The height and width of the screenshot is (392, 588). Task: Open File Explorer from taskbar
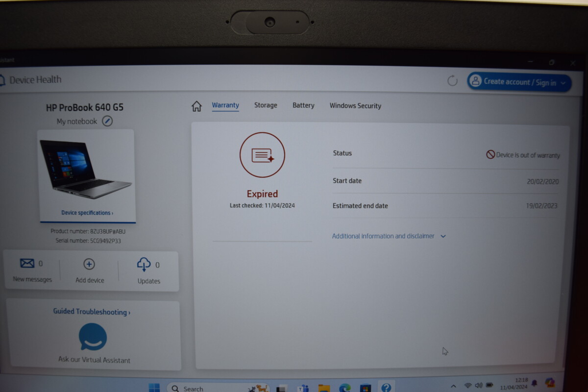(x=324, y=389)
